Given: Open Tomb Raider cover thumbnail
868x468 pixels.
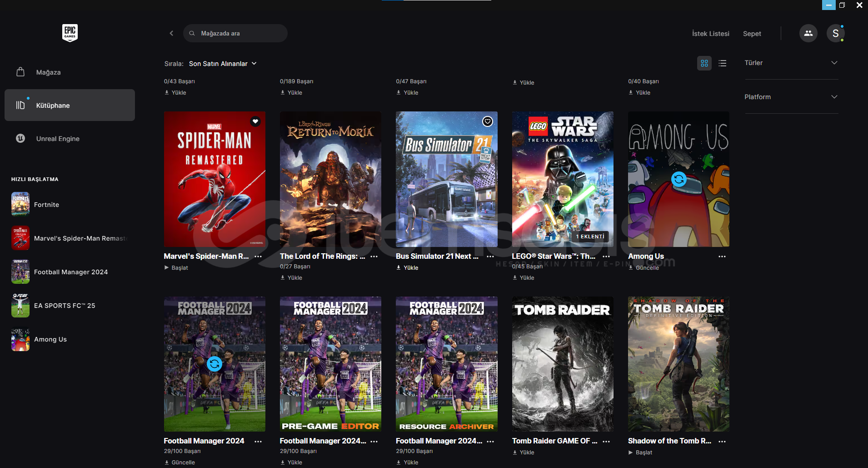Looking at the screenshot, I should 563,364.
